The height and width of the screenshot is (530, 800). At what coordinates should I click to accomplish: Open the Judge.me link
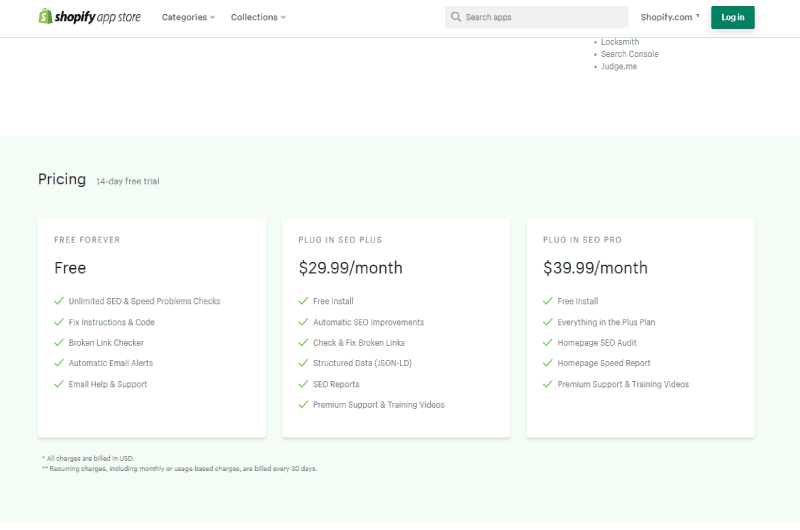click(x=618, y=66)
